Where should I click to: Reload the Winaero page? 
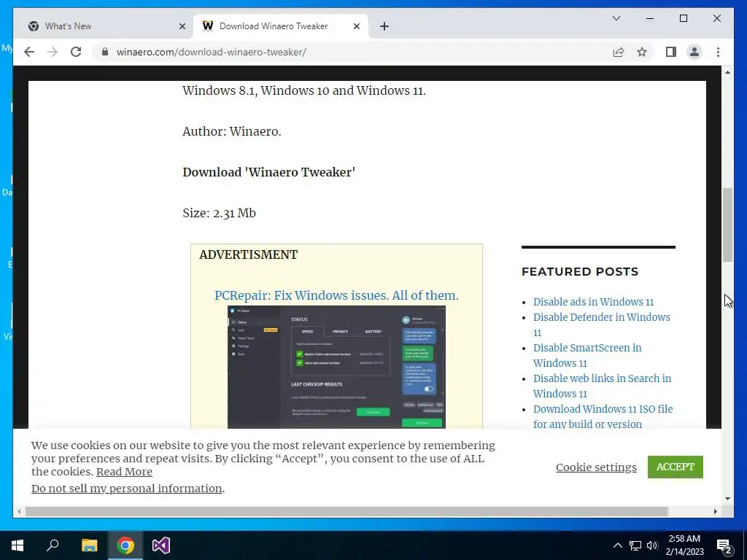tap(76, 52)
